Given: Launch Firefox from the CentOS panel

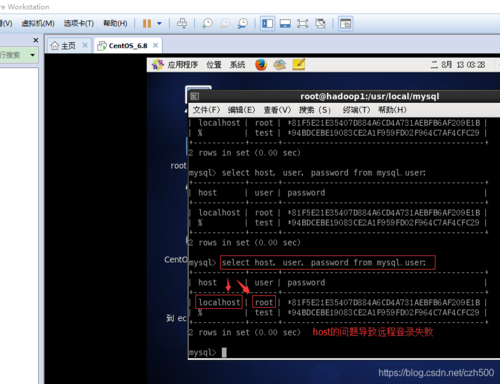Looking at the screenshot, I should point(261,65).
